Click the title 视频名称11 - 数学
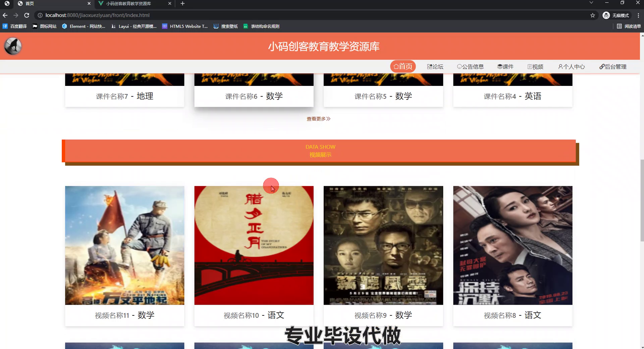Image resolution: width=644 pixels, height=349 pixels. pos(124,315)
